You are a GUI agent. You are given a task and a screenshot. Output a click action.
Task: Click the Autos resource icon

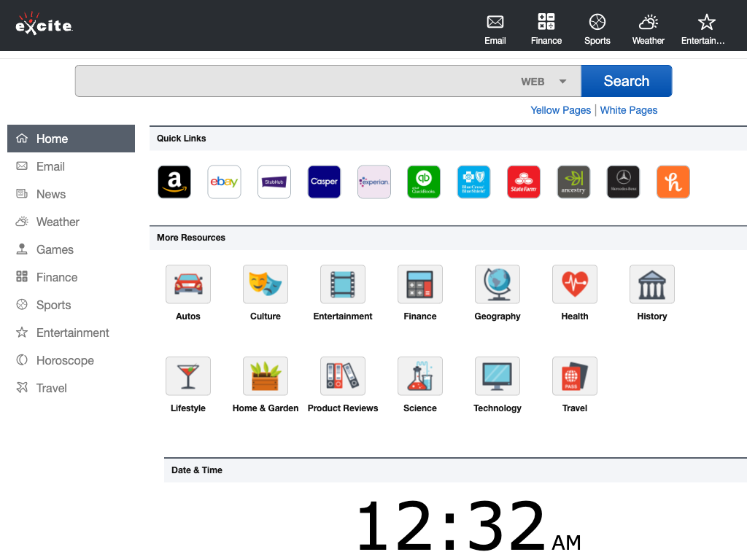coord(188,284)
